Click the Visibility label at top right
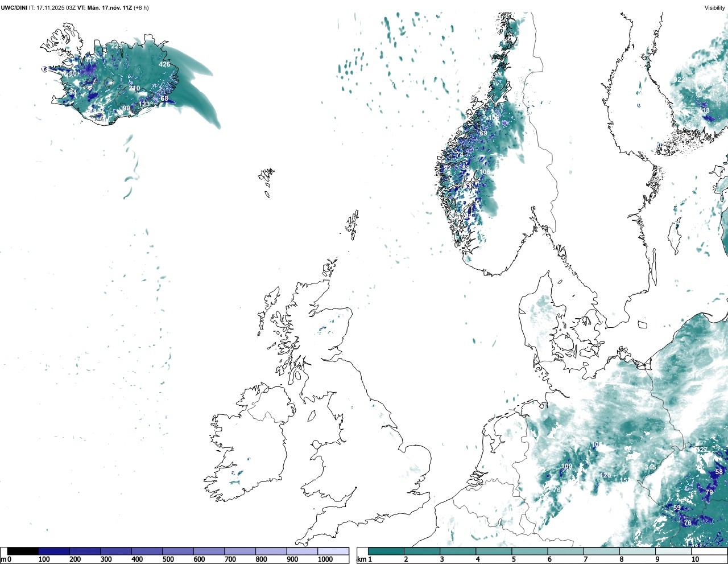The image size is (728, 564). [x=715, y=7]
